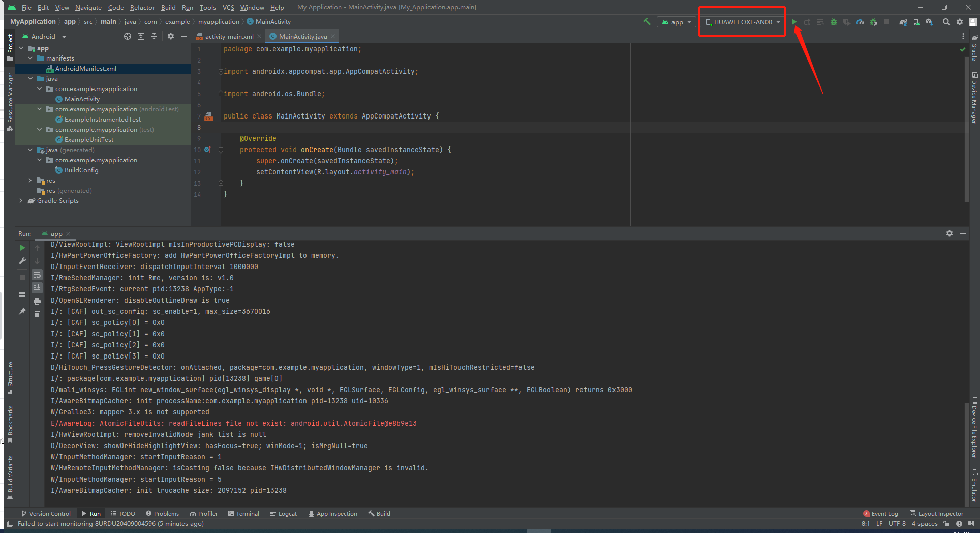
Task: Click the print icon in Run panel
Action: click(37, 301)
